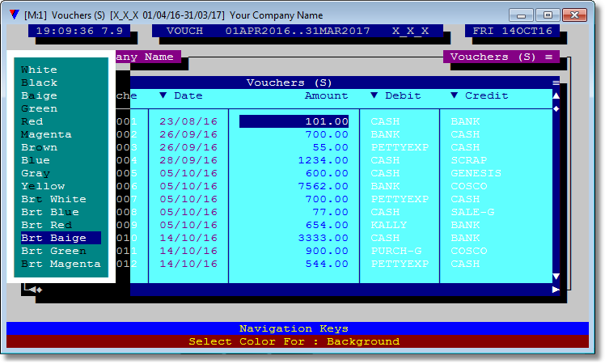The width and height of the screenshot is (605, 364).
Task: Sort by Date column arrow
Action: click(x=163, y=95)
